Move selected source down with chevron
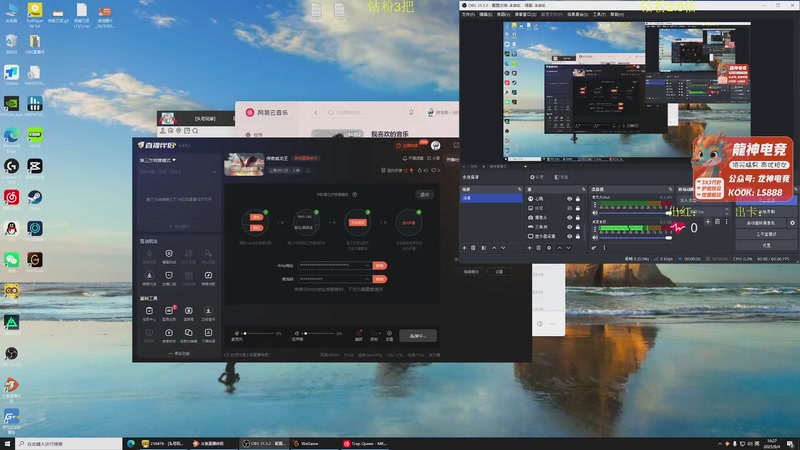800x450 pixels. 568,248
